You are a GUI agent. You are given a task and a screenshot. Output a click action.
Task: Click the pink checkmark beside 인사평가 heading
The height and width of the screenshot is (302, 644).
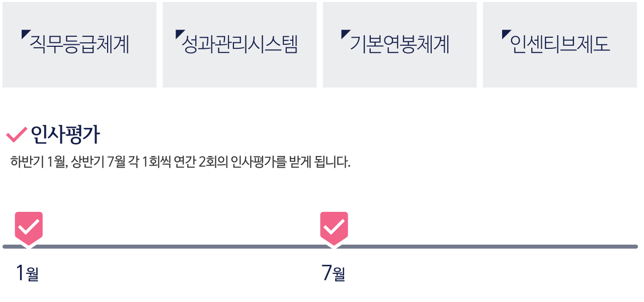pyautogui.click(x=16, y=134)
